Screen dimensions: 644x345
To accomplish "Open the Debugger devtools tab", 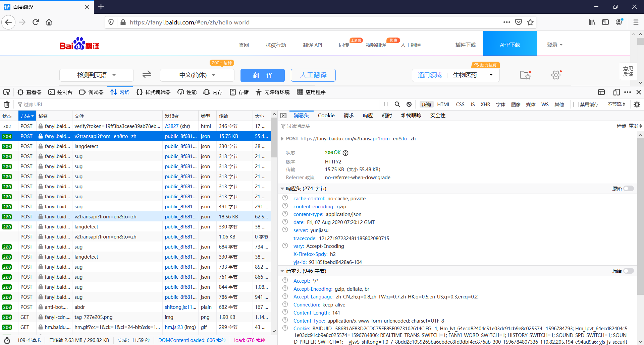I will click(92, 92).
